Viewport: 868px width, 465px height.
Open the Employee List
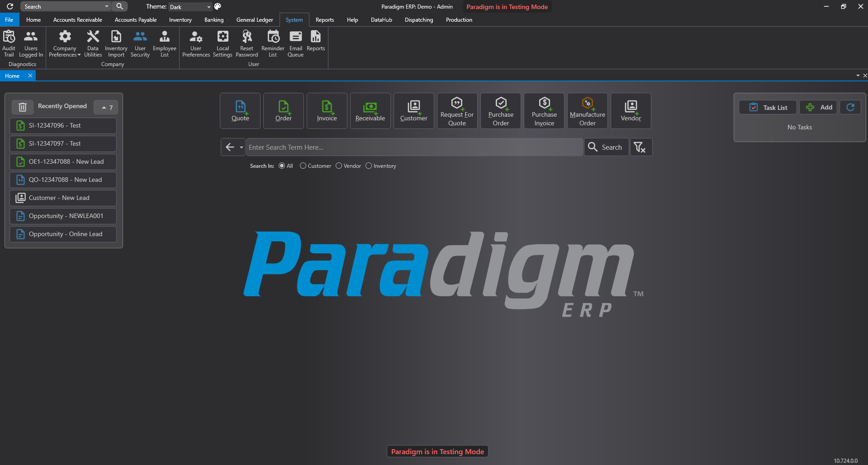click(165, 43)
